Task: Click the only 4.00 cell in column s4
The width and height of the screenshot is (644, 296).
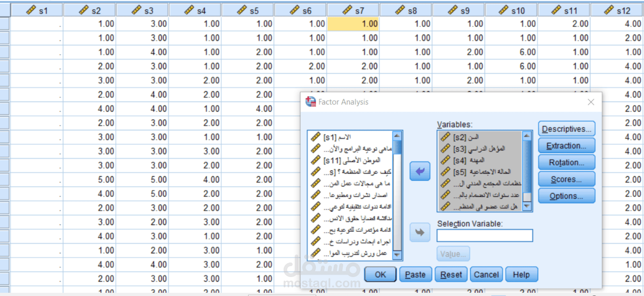Action: click(195, 179)
